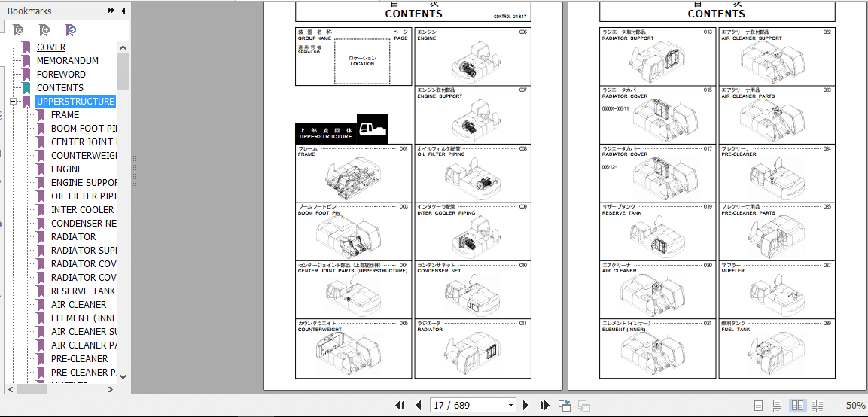Click the bookmark icon beside AIR CLEANER PARTS
Image resolution: width=868 pixels, height=417 pixels.
click(x=41, y=345)
